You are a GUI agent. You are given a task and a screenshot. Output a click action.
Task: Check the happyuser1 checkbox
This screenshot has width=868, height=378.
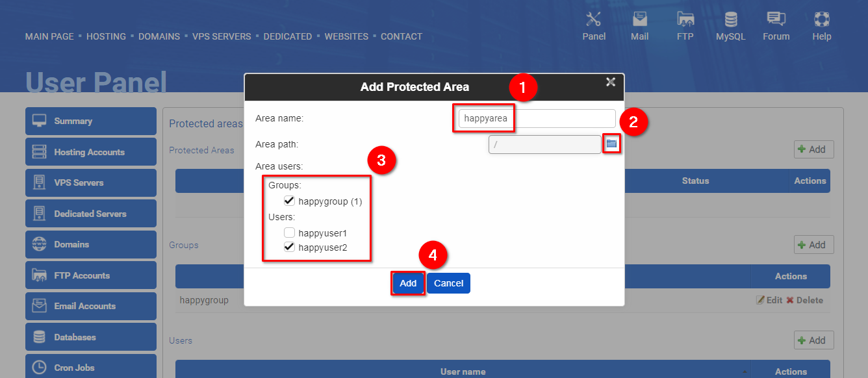tap(290, 233)
